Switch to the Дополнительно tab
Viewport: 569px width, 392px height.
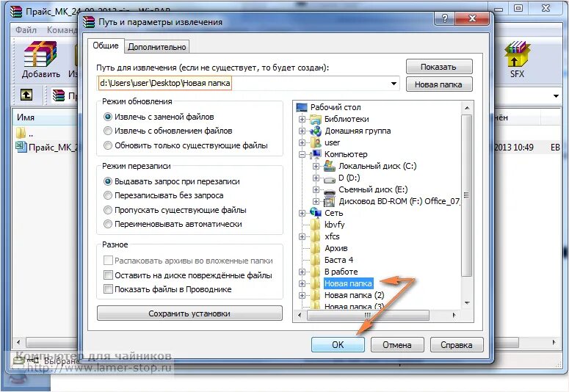[x=157, y=46]
